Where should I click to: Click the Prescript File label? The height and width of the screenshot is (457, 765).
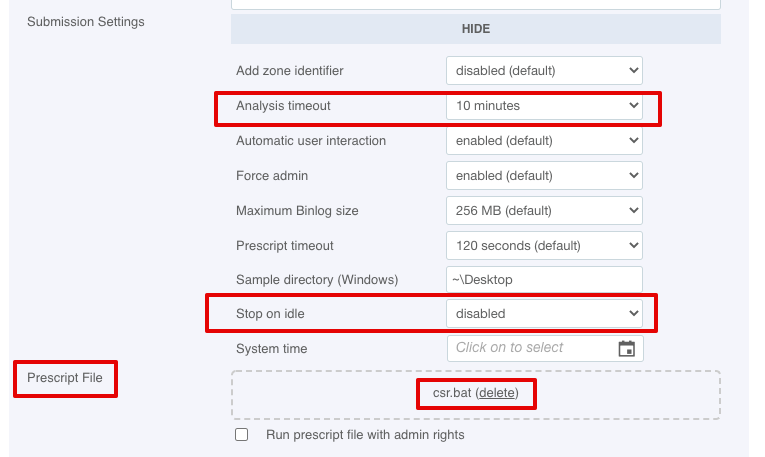coord(65,378)
